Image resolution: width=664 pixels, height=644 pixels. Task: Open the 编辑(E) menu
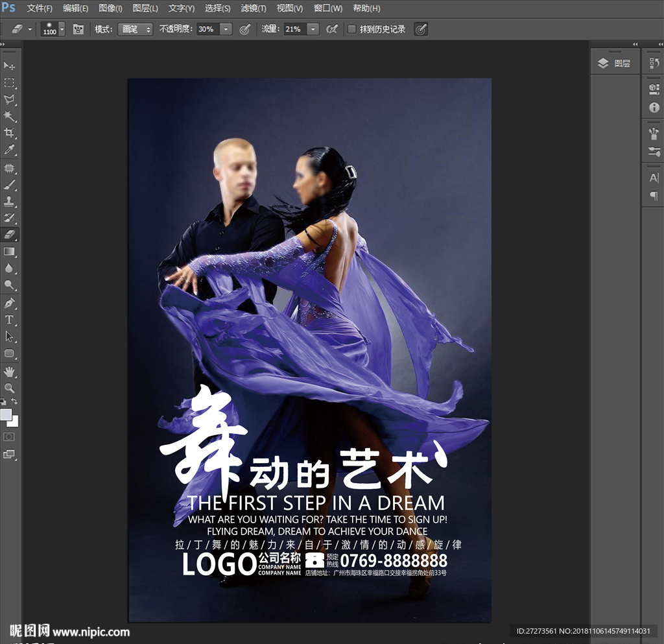[75, 8]
